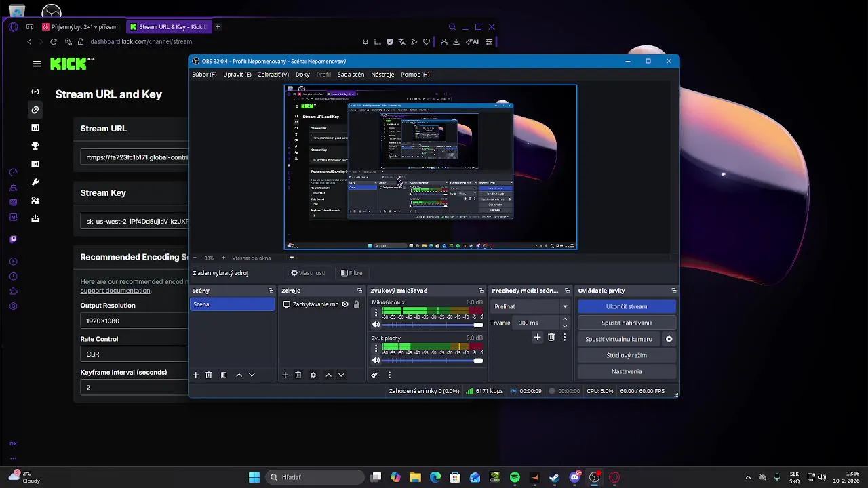The height and width of the screenshot is (488, 868).
Task: Switch to the Příjemnýbyt browser tab
Action: [x=80, y=27]
